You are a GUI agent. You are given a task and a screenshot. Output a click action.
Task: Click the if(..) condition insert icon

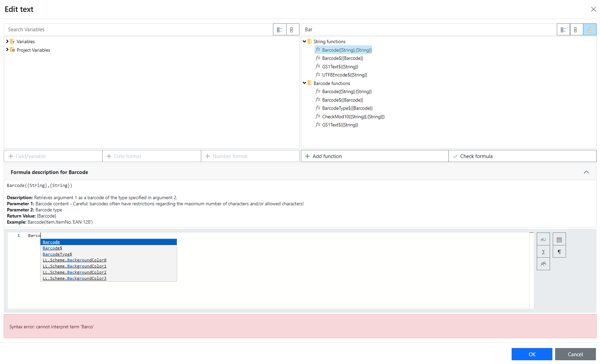(543, 240)
